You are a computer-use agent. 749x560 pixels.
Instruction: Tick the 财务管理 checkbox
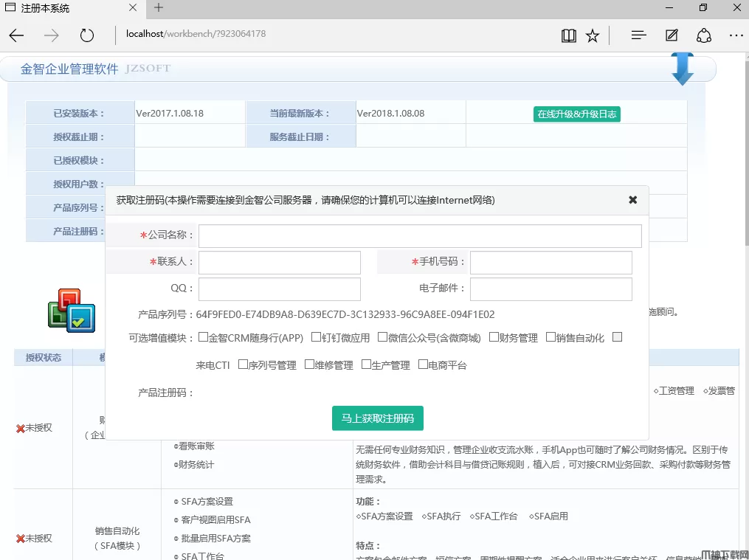494,338
